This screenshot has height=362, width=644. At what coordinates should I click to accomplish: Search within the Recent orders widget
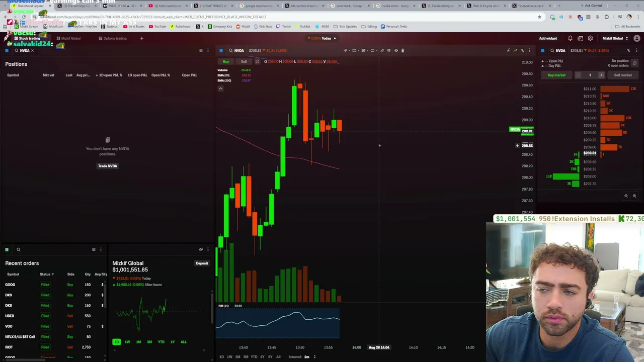coord(18,249)
